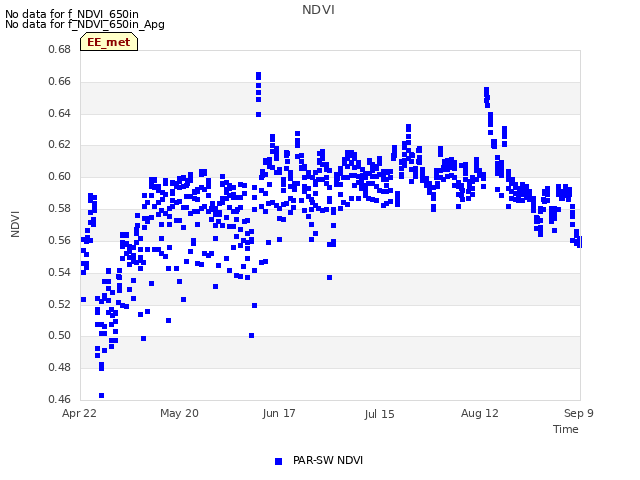
Task: Click the 'No data for f_NDVI_650in' message
Action: coord(72,14)
